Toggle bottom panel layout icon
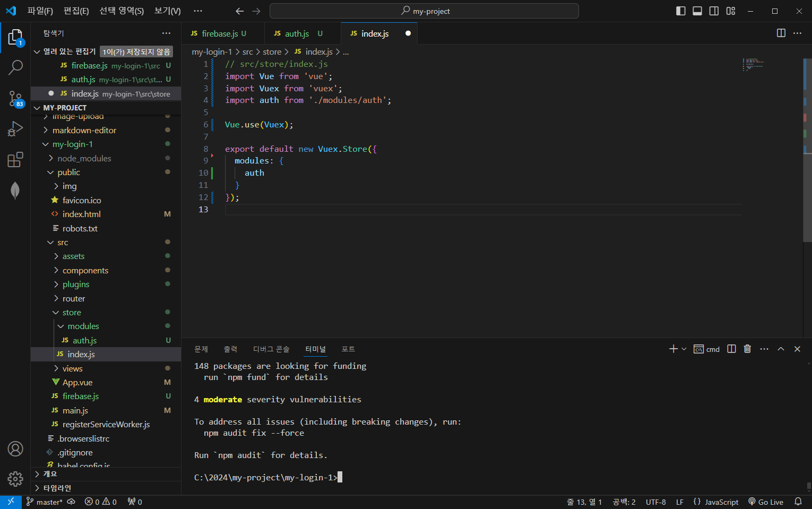812x509 pixels. (697, 11)
